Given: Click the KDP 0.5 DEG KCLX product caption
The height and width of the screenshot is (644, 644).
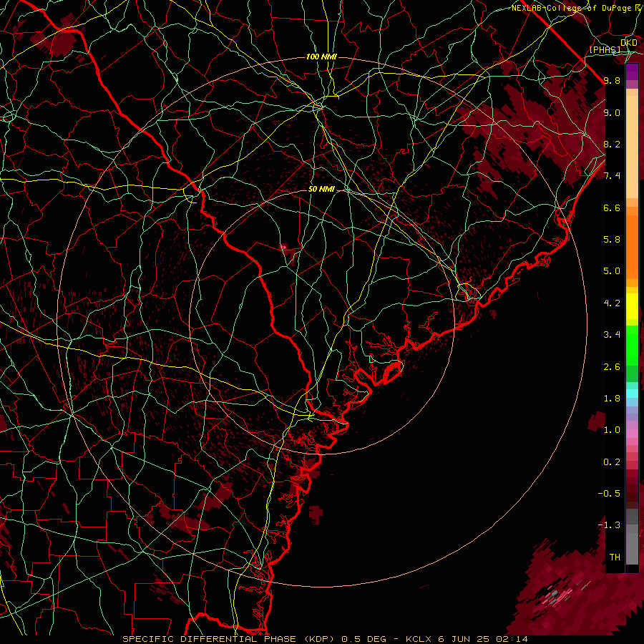Looking at the screenshot, I should click(325, 639).
